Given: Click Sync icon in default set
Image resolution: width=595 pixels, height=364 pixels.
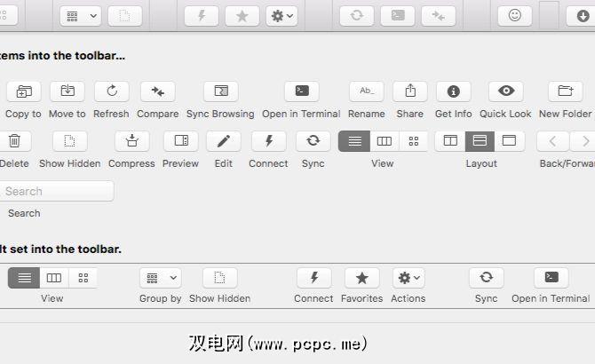Looking at the screenshot, I should pos(487,278).
